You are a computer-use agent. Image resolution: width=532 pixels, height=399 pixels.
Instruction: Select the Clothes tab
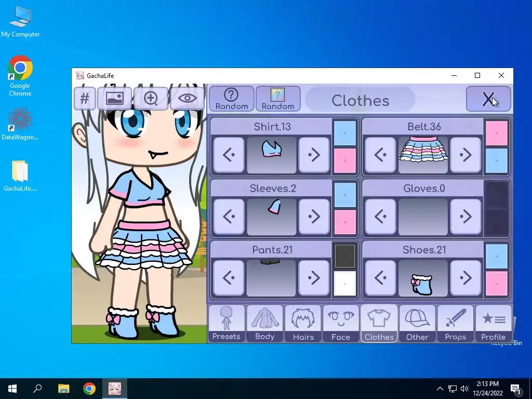coord(379,323)
